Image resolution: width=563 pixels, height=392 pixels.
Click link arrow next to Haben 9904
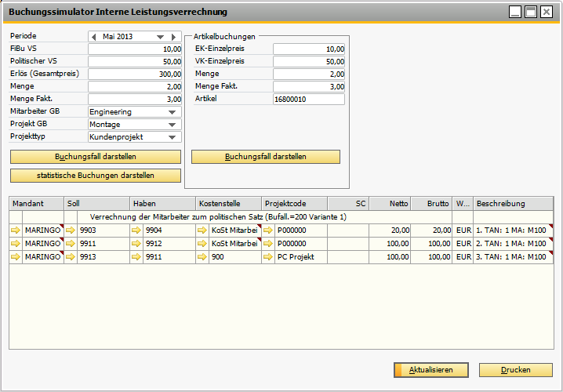point(136,230)
